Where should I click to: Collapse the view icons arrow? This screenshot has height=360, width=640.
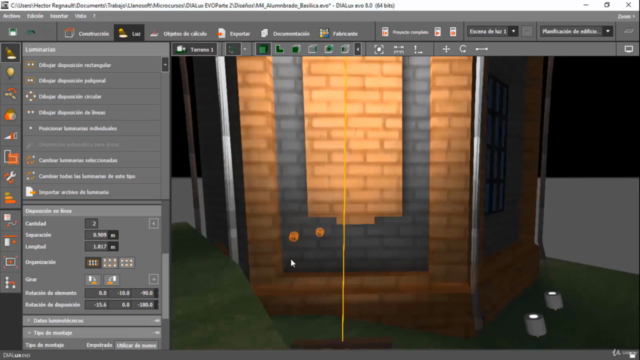[x=358, y=49]
